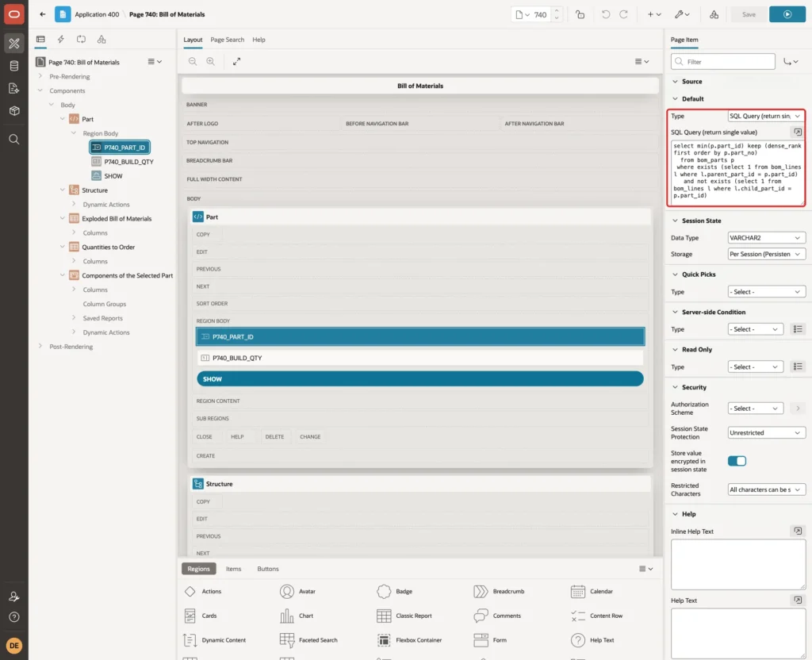The height and width of the screenshot is (660, 812).
Task: Open SQL Workshop database icon
Action: (x=14, y=66)
